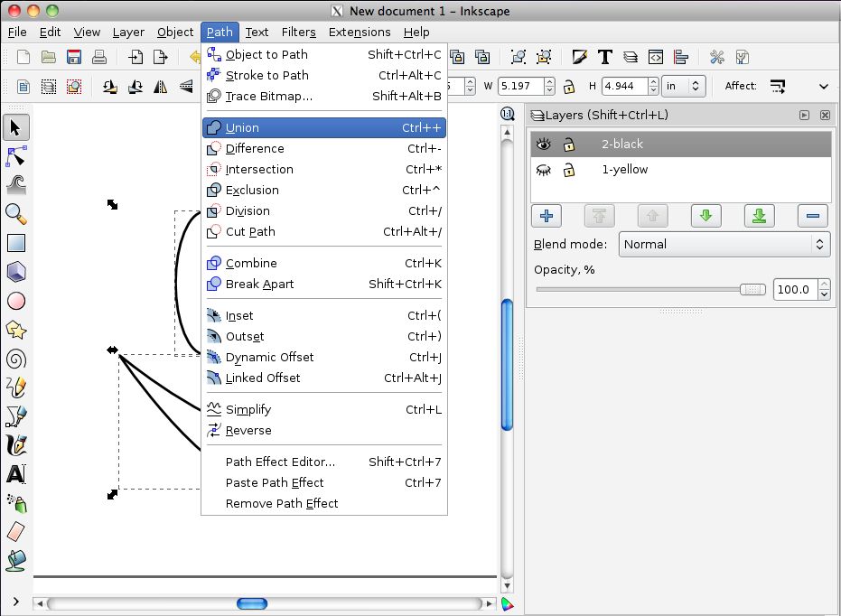Lower the current layer one step
841x616 pixels.
click(706, 216)
